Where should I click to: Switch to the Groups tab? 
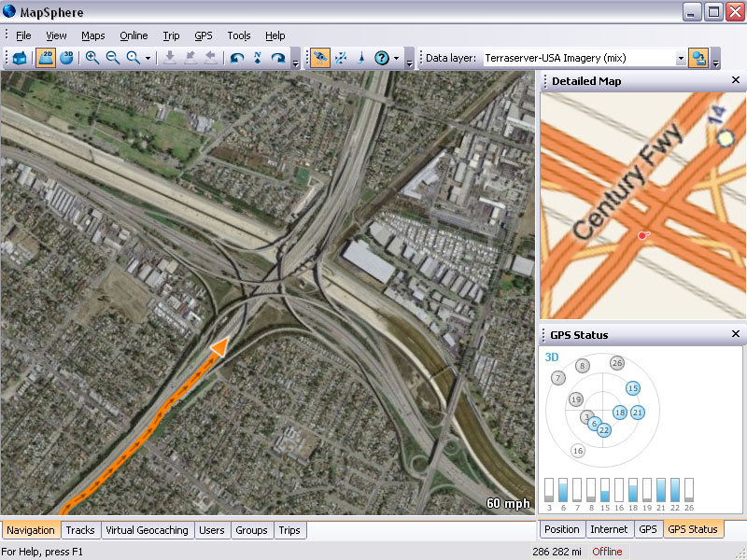coord(251,530)
